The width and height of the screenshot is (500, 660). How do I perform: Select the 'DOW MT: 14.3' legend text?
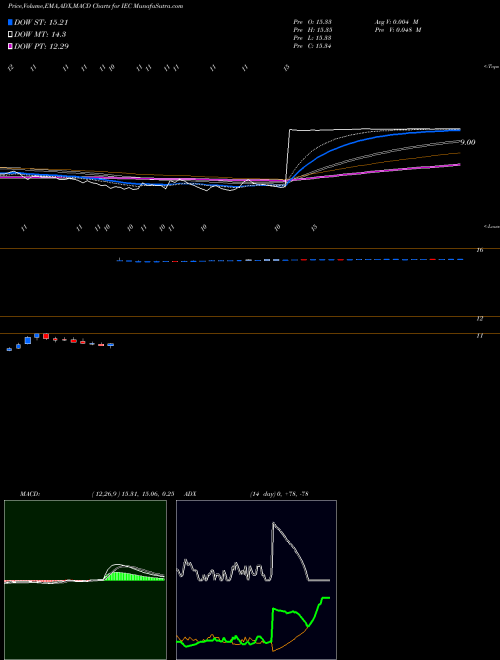coord(40,35)
